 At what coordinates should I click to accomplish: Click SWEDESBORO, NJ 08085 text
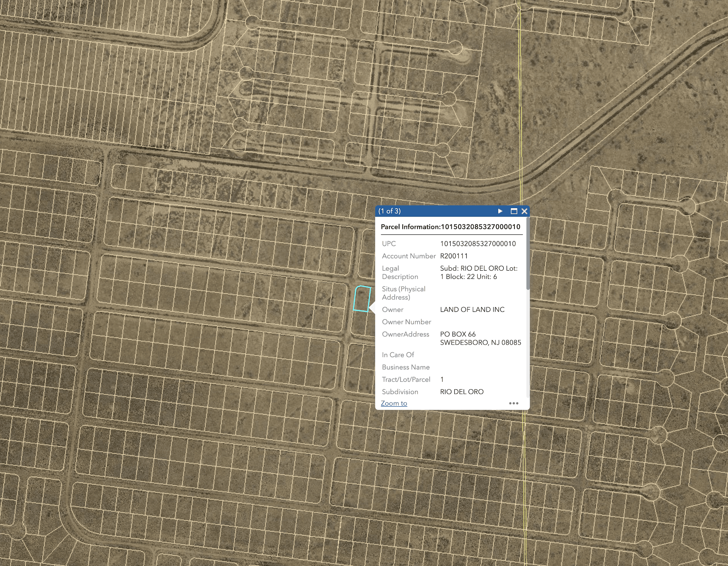(x=480, y=343)
